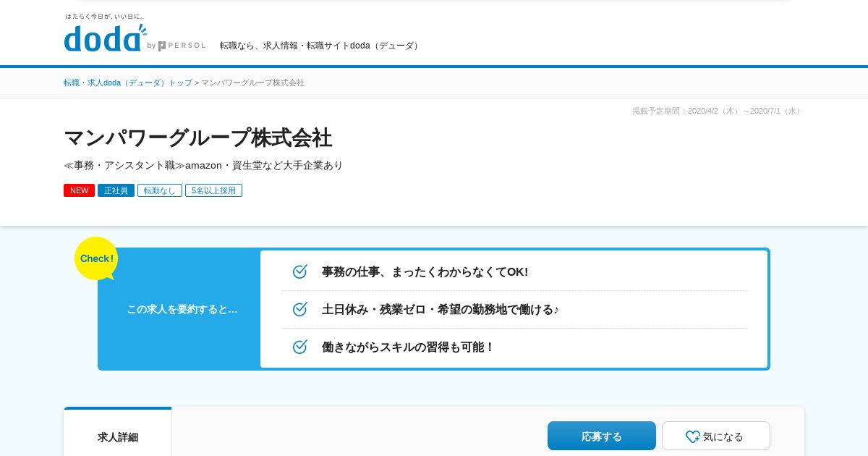This screenshot has width=868, height=456.
Task: Click the 正社員 tag
Action: [x=116, y=190]
